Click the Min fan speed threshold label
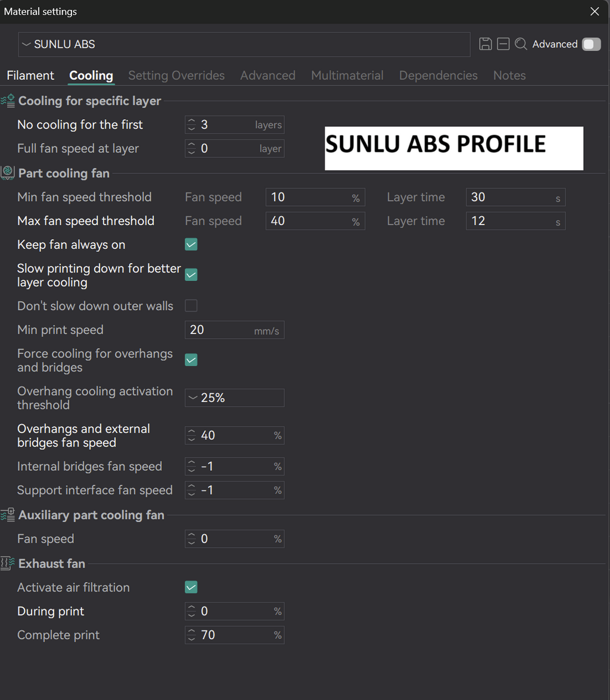Image resolution: width=610 pixels, height=700 pixels. pyautogui.click(x=85, y=197)
